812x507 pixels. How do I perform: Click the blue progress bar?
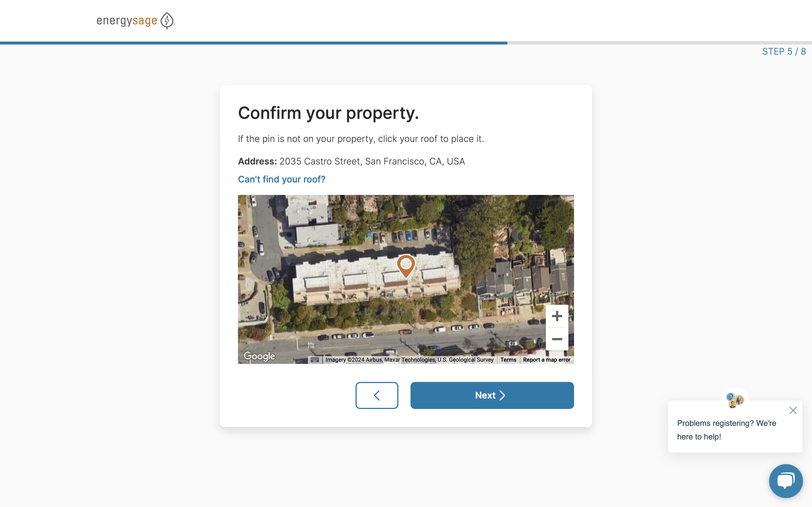[254, 43]
